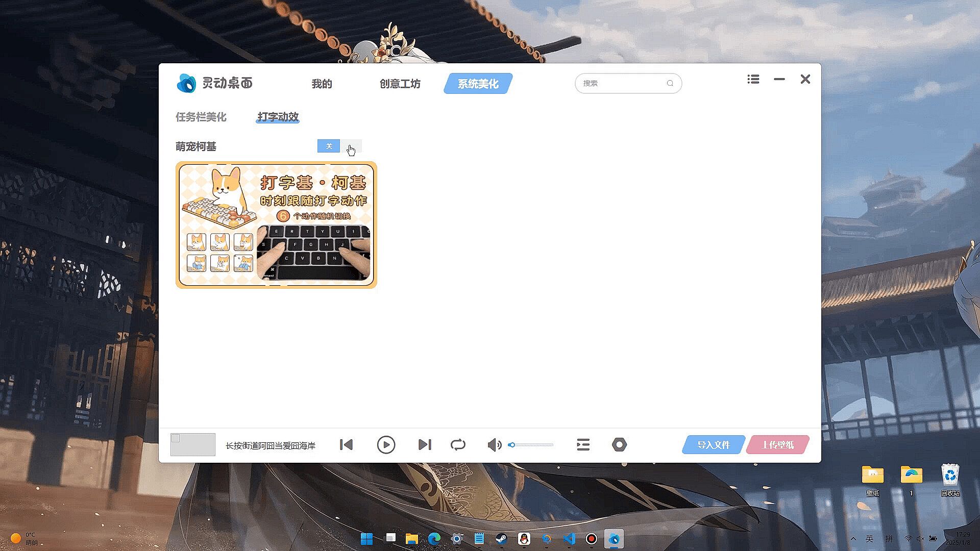Toggle the 萌宠柯基 typing effect switch

(x=339, y=146)
